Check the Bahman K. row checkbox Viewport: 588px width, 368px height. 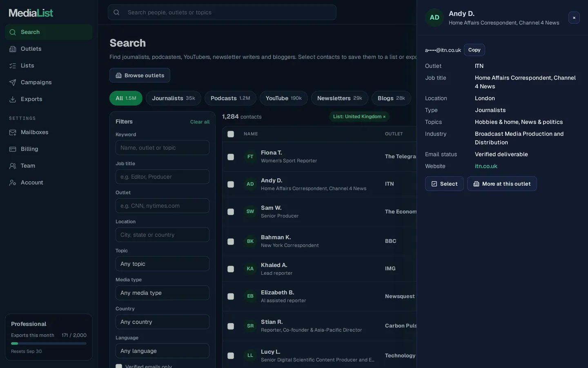click(x=231, y=242)
